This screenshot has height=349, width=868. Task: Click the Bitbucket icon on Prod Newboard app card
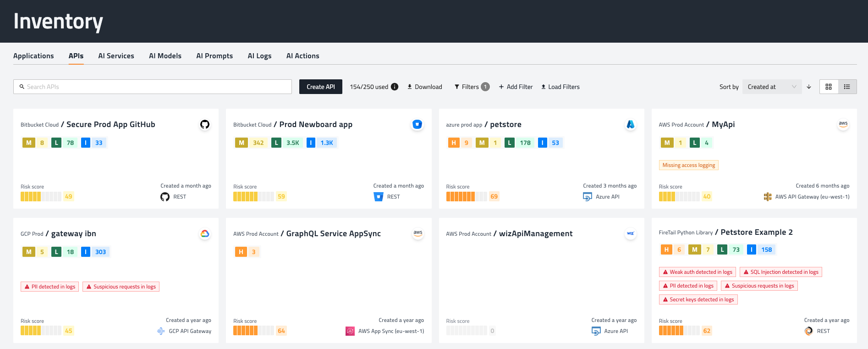417,124
